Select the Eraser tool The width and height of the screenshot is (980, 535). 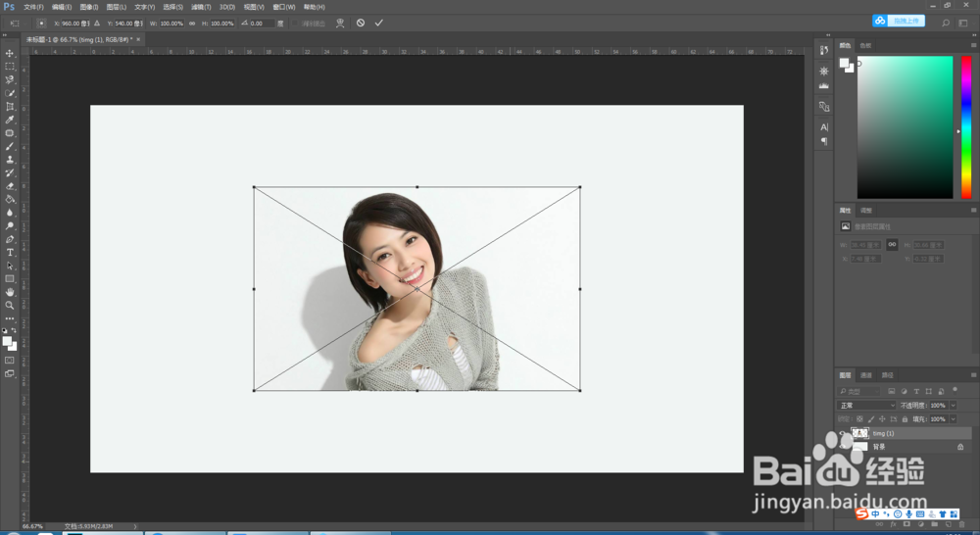click(10, 185)
